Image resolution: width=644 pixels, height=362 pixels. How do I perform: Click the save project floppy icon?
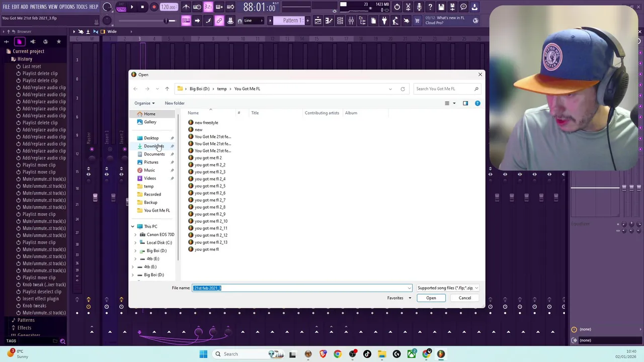[x=441, y=7]
